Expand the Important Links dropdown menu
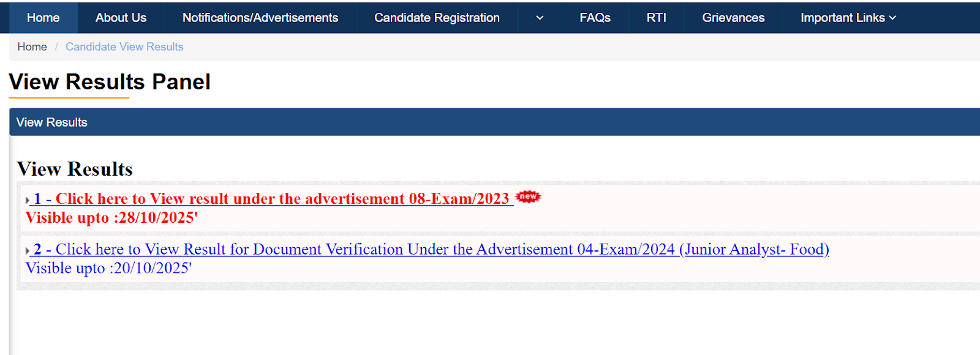The image size is (980, 355). click(x=848, y=18)
